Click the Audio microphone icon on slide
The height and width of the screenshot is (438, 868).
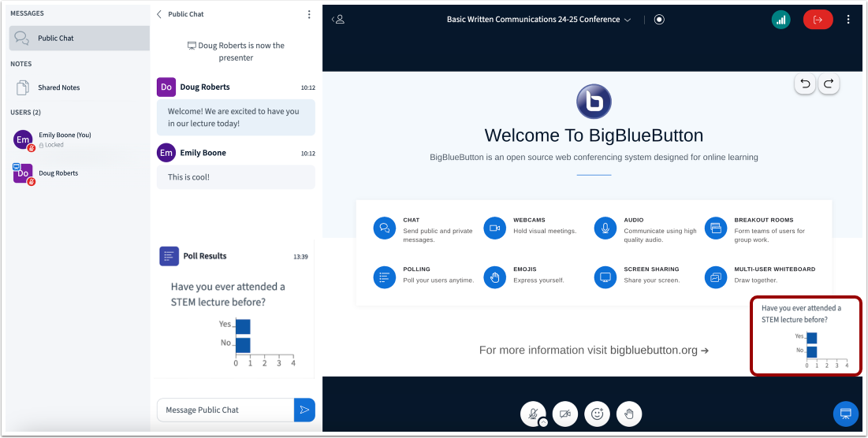point(605,228)
